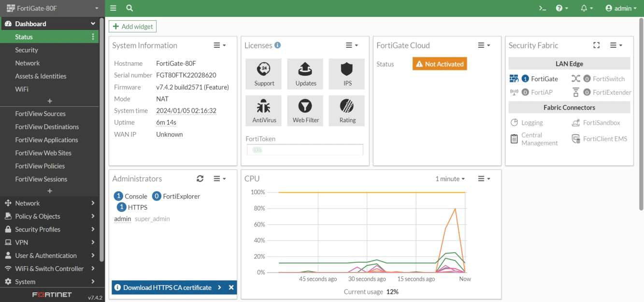Image resolution: width=644 pixels, height=302 pixels.
Task: Open FortiView Applications
Action: click(x=46, y=140)
